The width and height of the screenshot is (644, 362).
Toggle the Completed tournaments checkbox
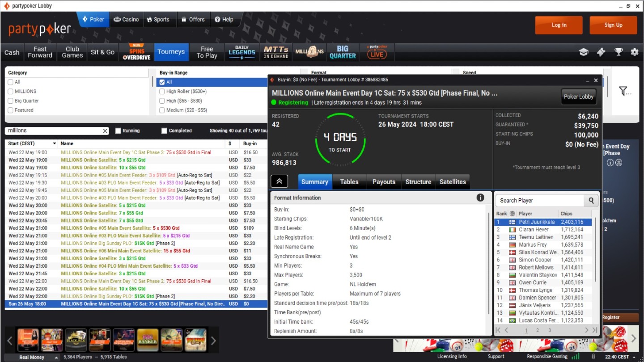pos(164,131)
